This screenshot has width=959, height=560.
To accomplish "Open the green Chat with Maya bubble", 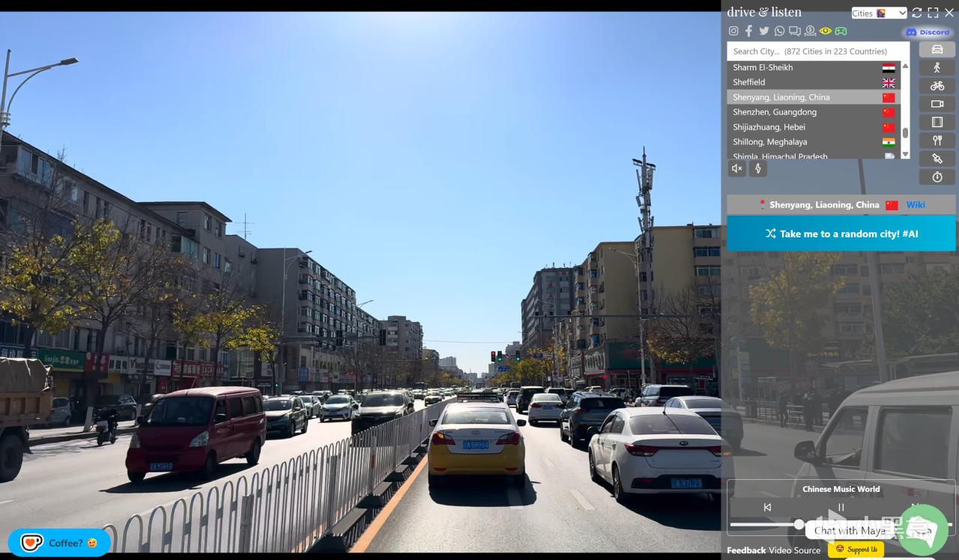I will pos(923,530).
